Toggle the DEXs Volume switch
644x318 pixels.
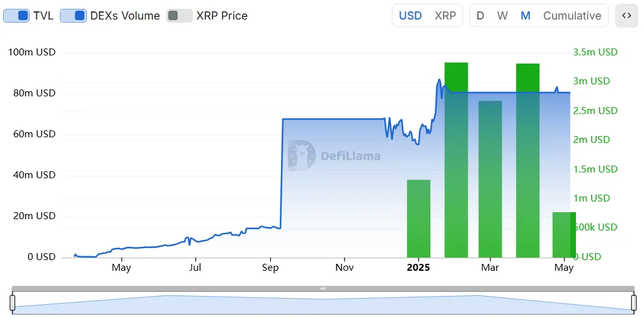[73, 16]
